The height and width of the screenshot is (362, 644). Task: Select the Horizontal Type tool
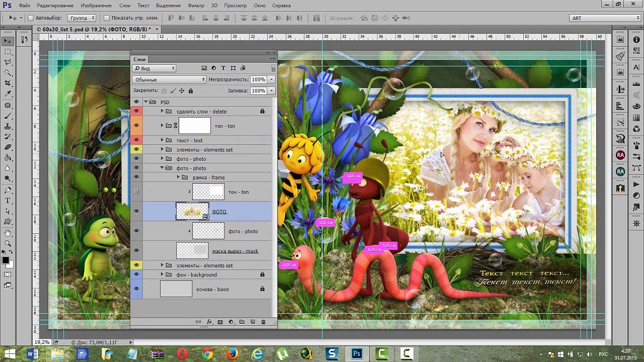[8, 202]
